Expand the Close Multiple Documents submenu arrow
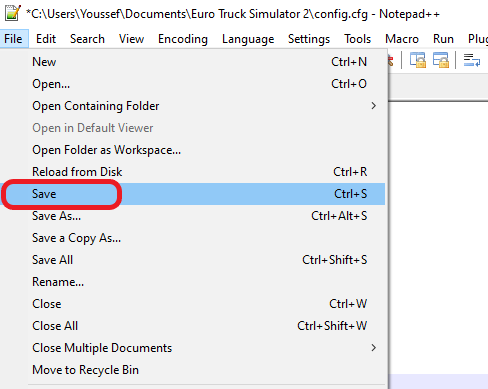This screenshot has height=389, width=488. click(374, 348)
